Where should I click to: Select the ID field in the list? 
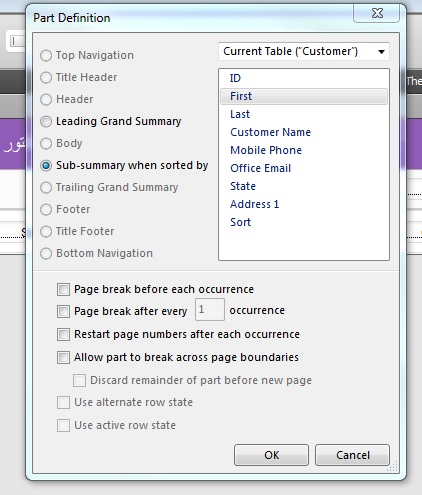tap(304, 78)
